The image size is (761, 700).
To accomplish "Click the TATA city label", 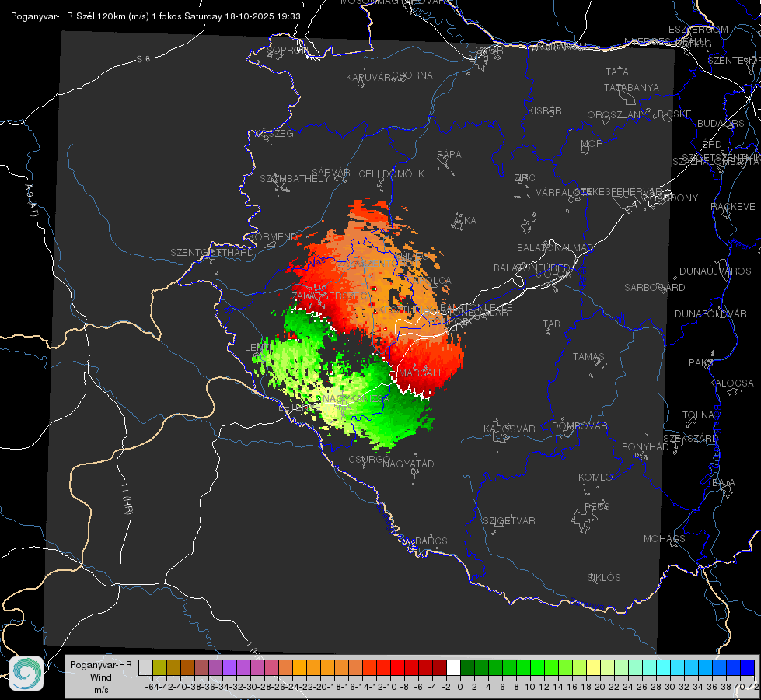I will [x=617, y=72].
